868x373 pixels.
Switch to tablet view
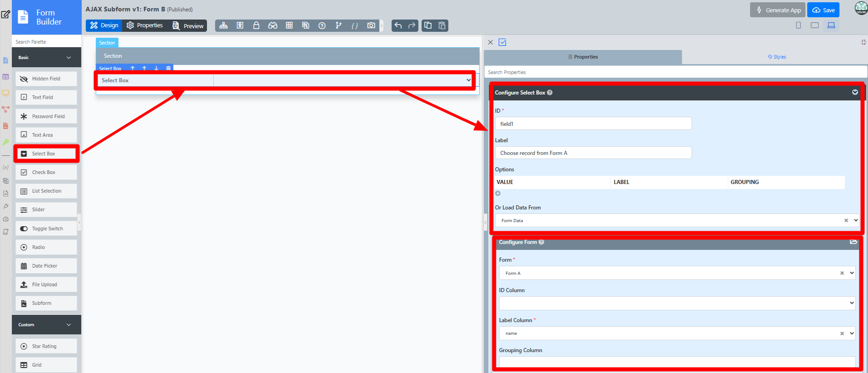(x=815, y=25)
